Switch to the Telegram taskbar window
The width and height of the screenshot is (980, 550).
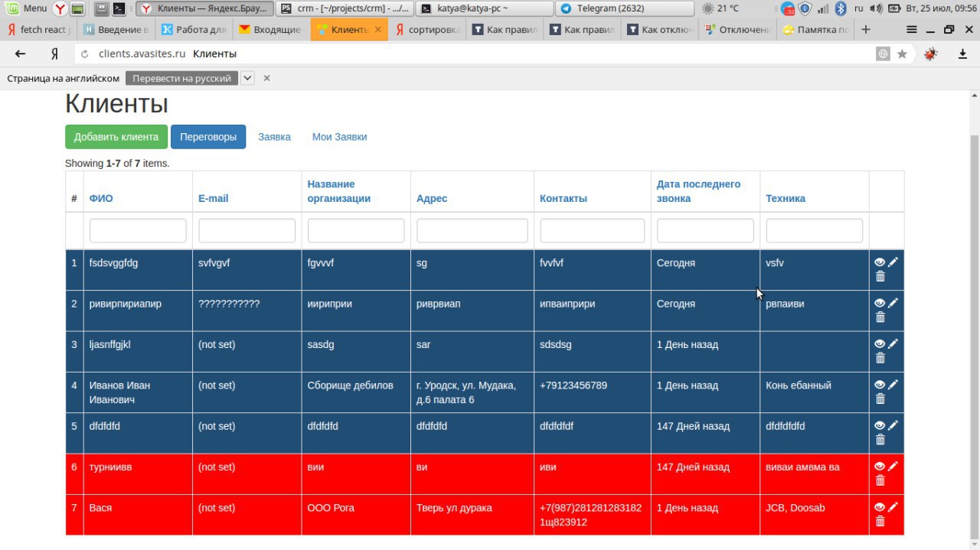[x=625, y=8]
